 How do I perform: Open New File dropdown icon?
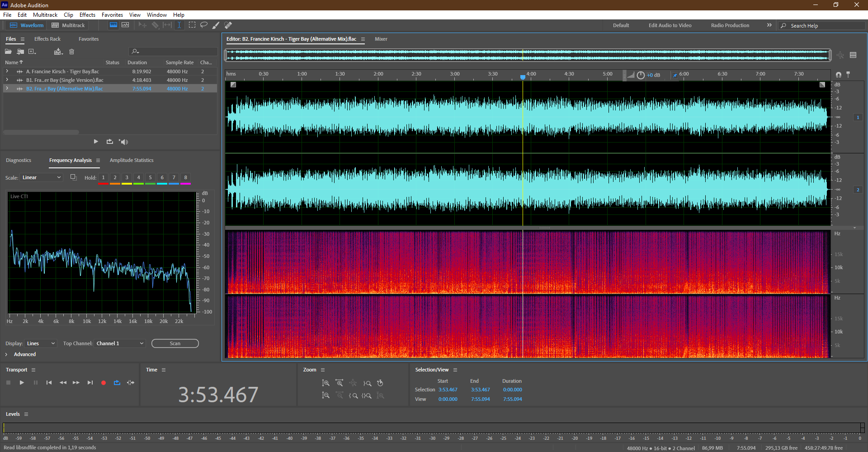tap(32, 52)
